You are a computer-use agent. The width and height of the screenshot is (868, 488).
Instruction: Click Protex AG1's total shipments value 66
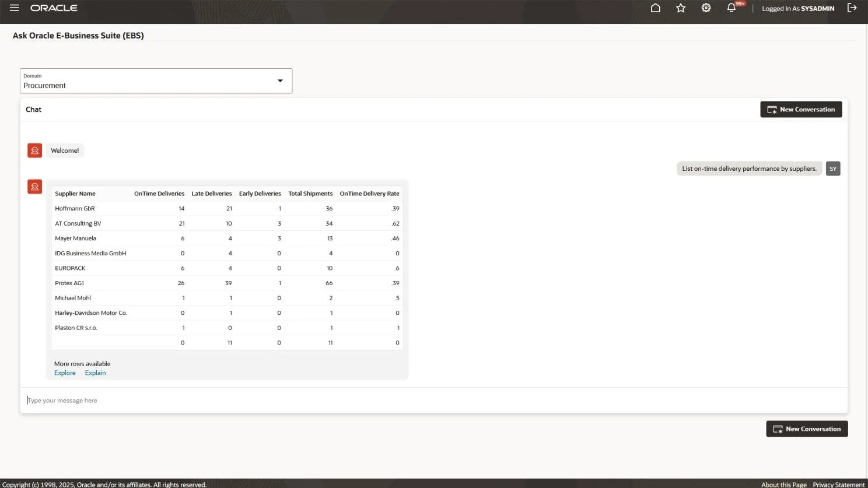coord(329,283)
